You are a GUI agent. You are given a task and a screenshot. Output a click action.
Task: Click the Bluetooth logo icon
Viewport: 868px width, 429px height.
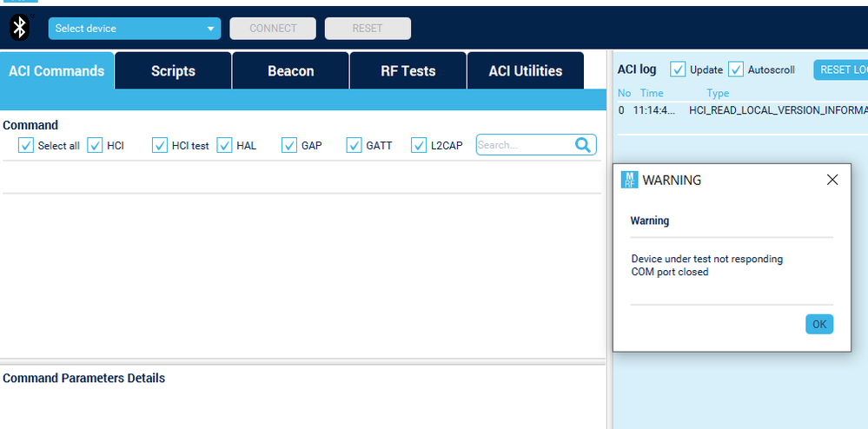tap(20, 28)
